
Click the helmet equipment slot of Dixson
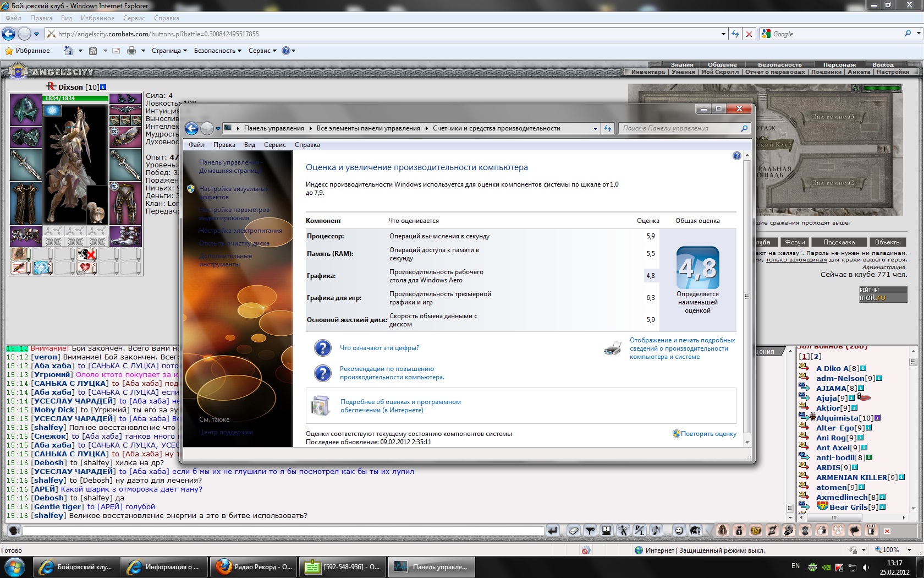tap(25, 110)
